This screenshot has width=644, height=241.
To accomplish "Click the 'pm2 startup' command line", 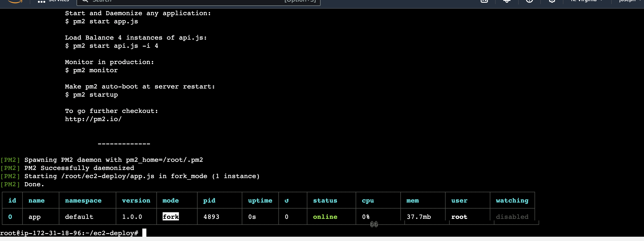I will point(91,95).
